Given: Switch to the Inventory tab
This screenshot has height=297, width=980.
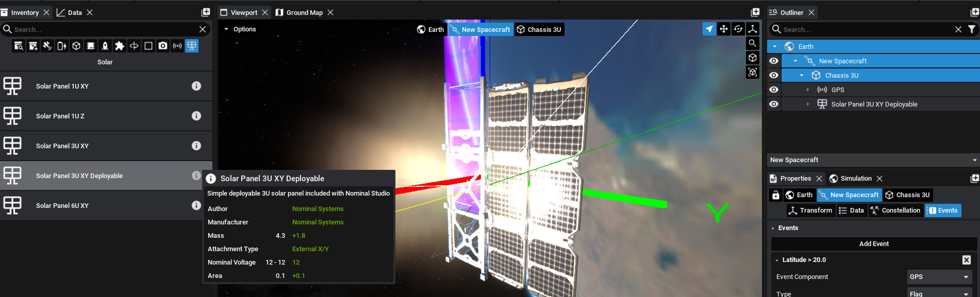Looking at the screenshot, I should tap(25, 12).
